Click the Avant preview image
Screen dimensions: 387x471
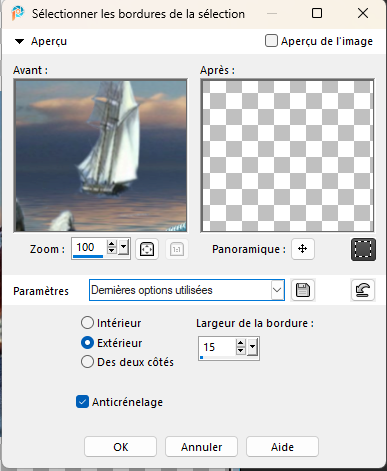(x=100, y=155)
